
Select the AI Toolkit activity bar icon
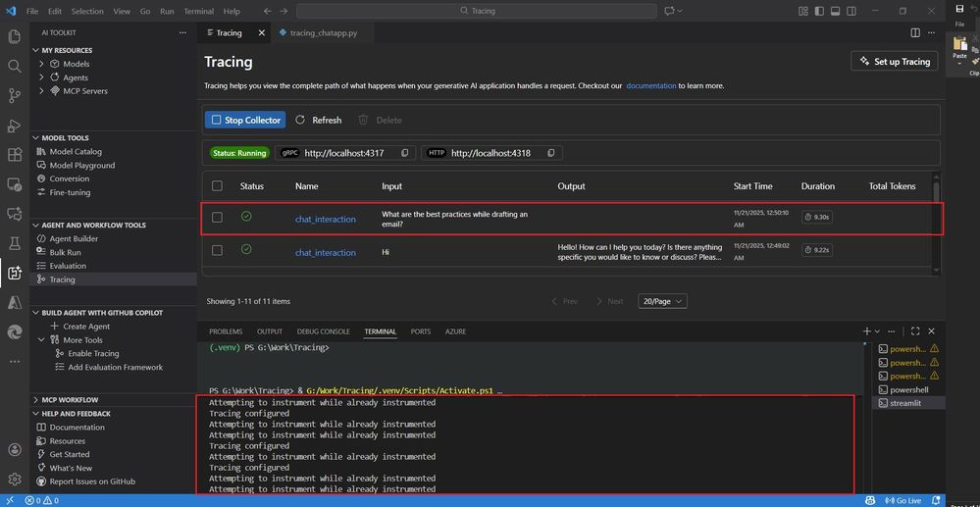15,274
